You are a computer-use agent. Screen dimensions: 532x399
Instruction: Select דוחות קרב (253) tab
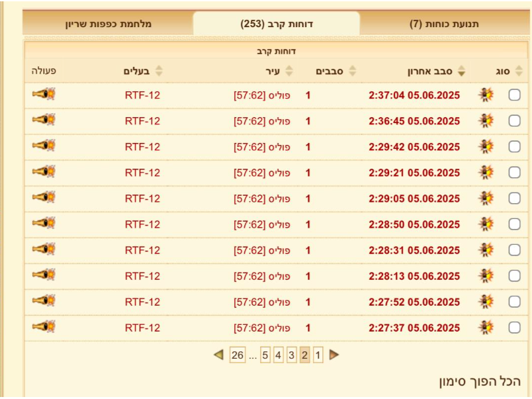pyautogui.click(x=277, y=24)
